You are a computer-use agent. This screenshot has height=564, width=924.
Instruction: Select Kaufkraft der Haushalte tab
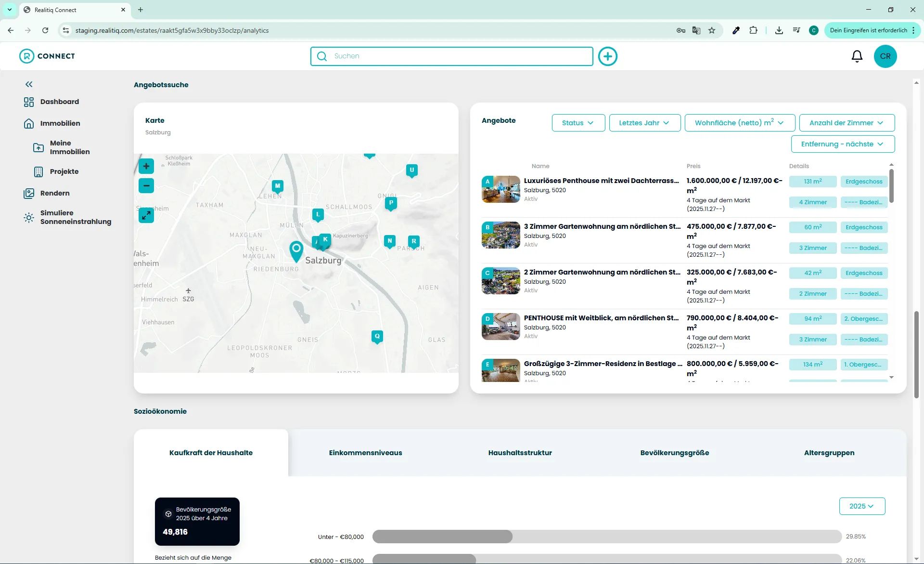pyautogui.click(x=211, y=453)
